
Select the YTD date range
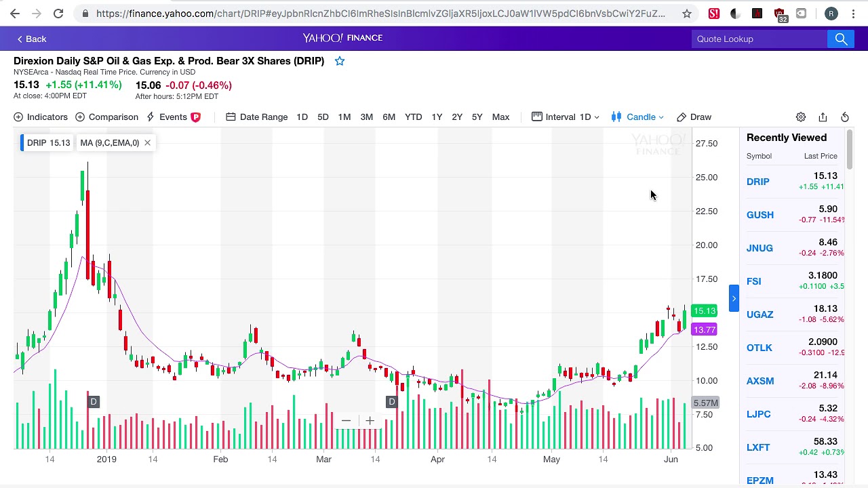tap(413, 117)
